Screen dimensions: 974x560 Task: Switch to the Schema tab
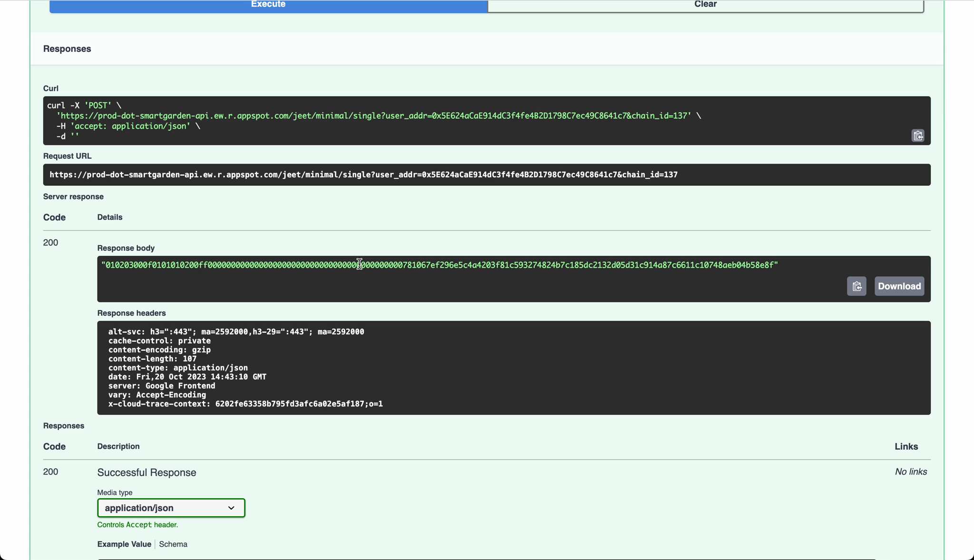[173, 544]
